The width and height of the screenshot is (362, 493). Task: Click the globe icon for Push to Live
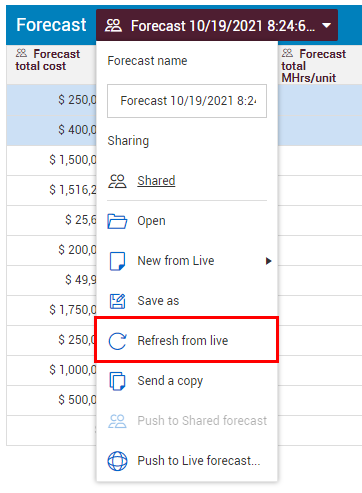(x=117, y=461)
